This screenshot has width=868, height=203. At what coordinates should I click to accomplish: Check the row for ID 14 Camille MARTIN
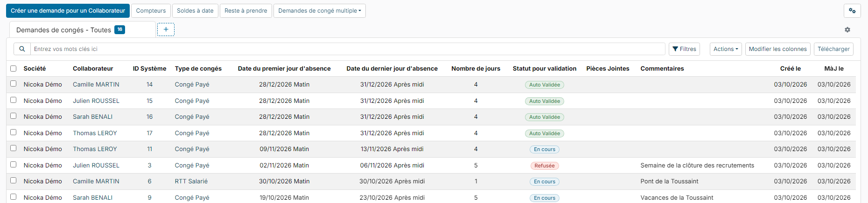click(x=14, y=84)
